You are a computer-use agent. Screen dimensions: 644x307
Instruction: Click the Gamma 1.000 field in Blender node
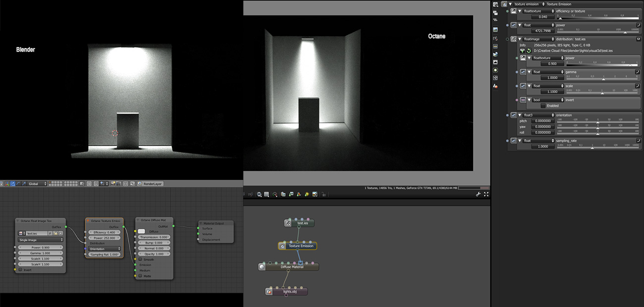click(x=41, y=253)
